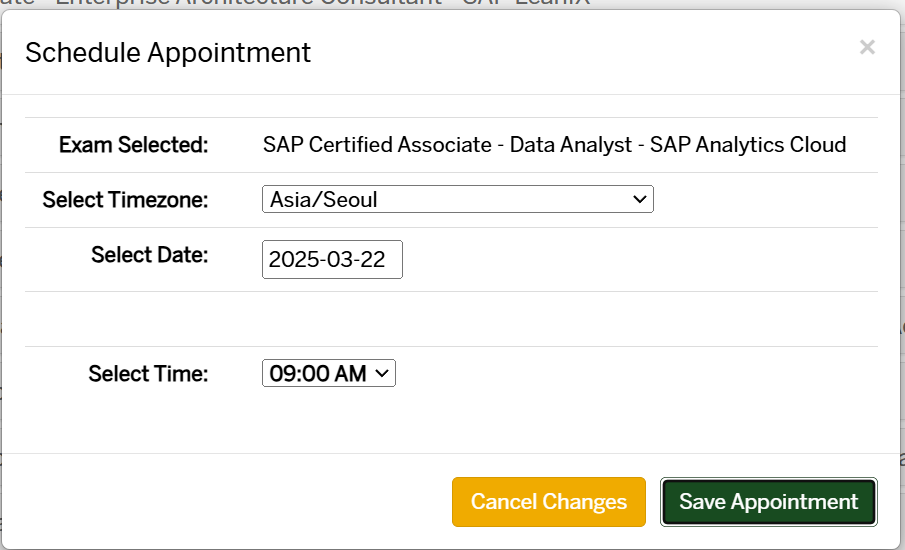Click the Select Timezone label

125,200
